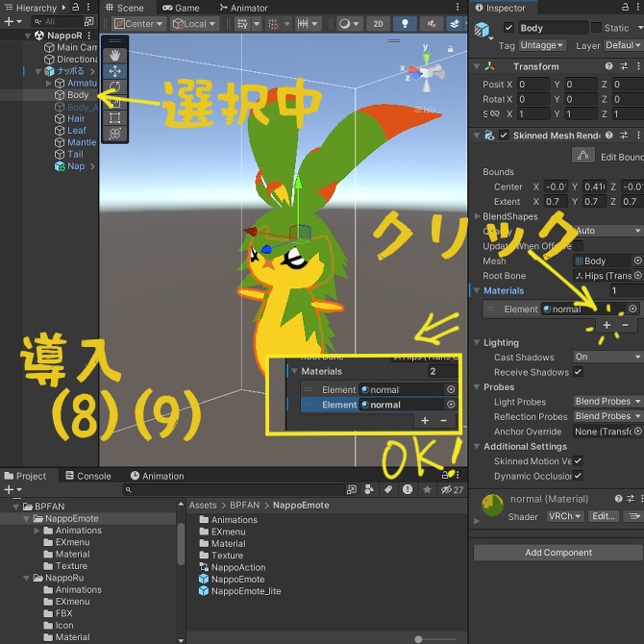The height and width of the screenshot is (644, 644).
Task: Toggle the Static checkbox
Action: point(596,28)
